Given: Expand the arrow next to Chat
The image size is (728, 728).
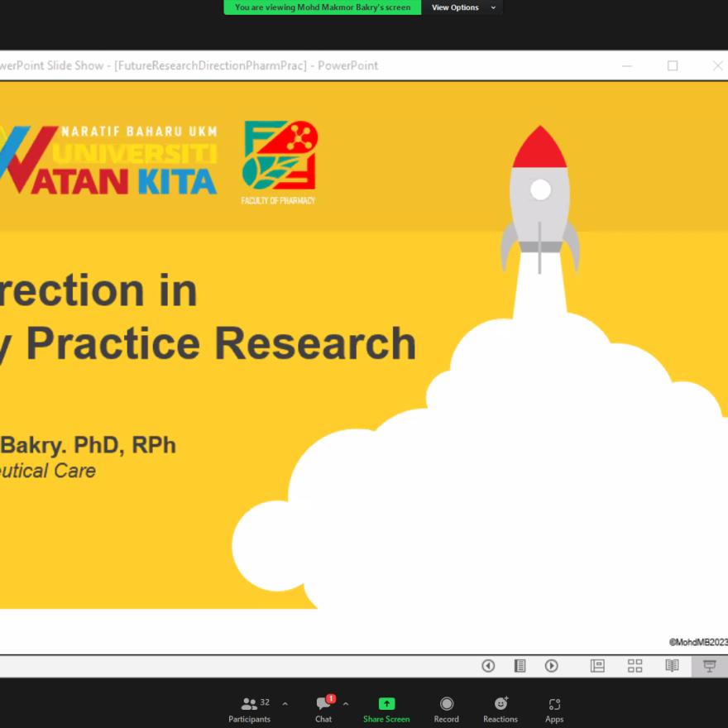Looking at the screenshot, I should tap(346, 704).
